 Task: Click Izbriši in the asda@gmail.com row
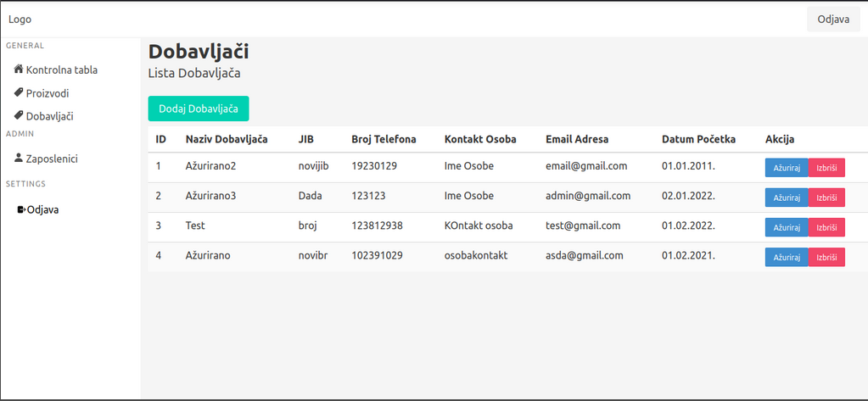click(x=826, y=257)
